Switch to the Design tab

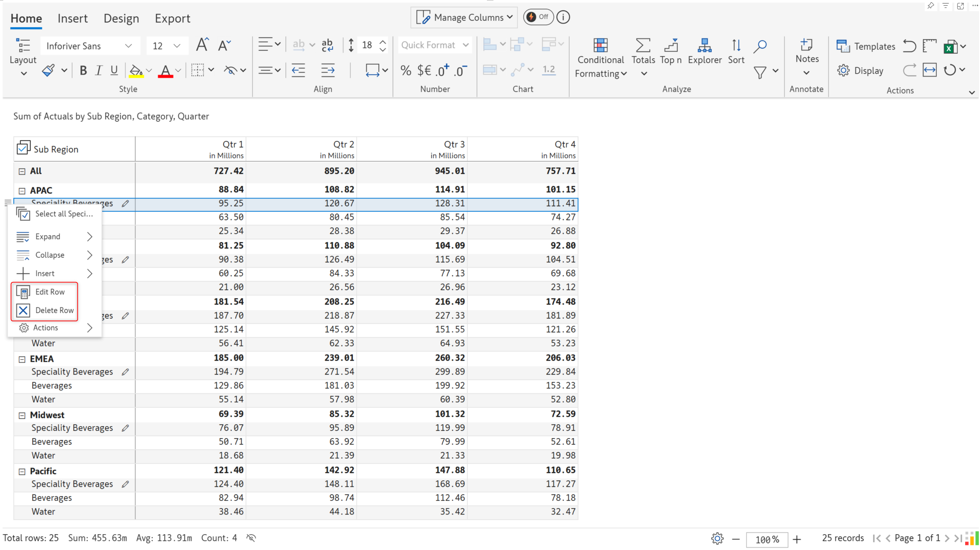click(x=121, y=18)
